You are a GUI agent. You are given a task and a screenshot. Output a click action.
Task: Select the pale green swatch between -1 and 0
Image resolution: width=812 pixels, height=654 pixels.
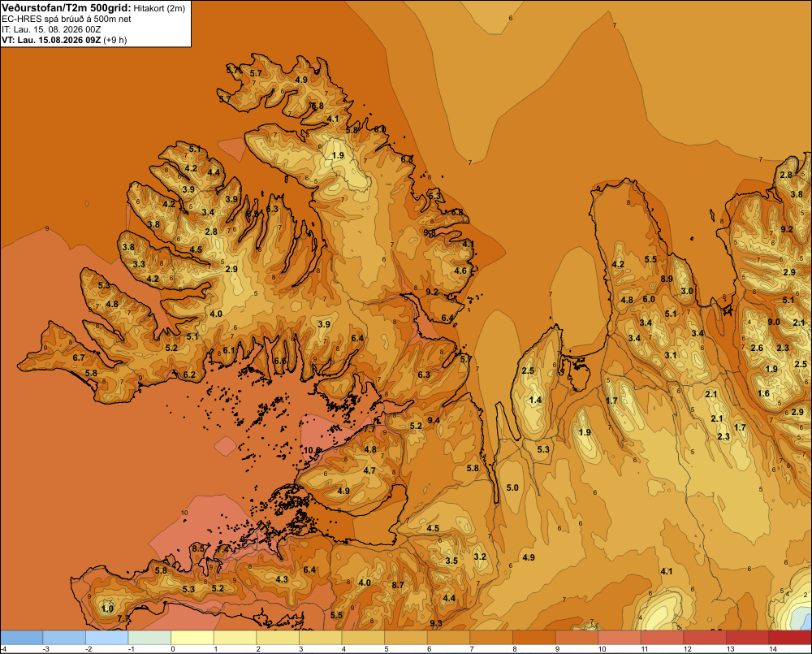pos(149,638)
